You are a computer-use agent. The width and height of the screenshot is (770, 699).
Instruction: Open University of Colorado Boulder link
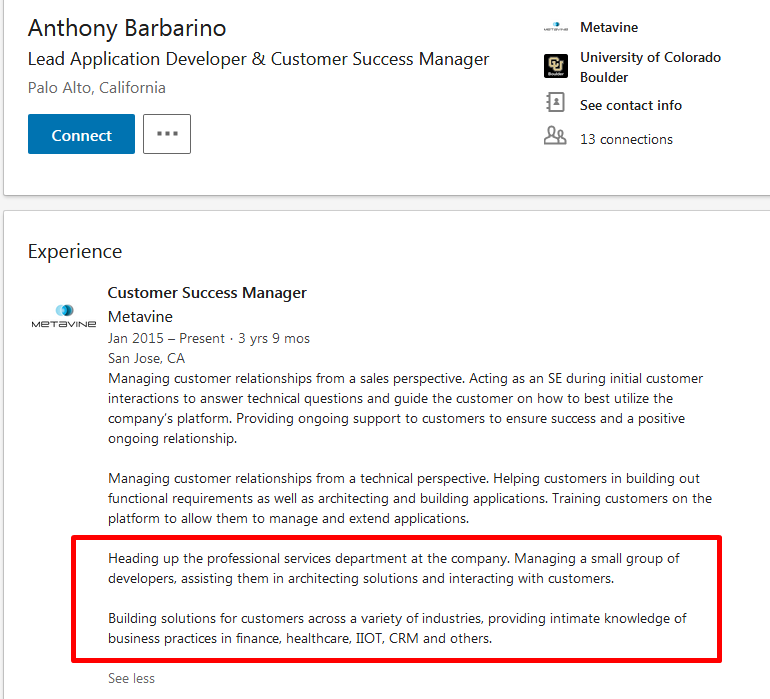pyautogui.click(x=650, y=67)
